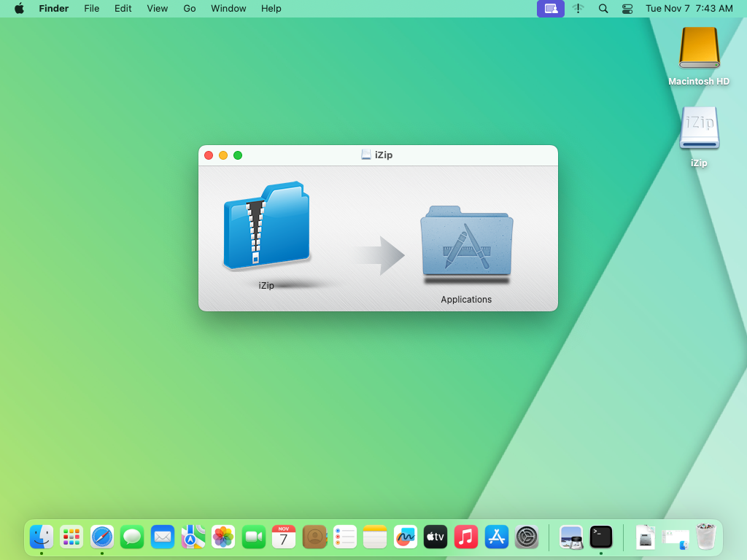
Task: Open Trash from the Dock
Action: point(706,537)
